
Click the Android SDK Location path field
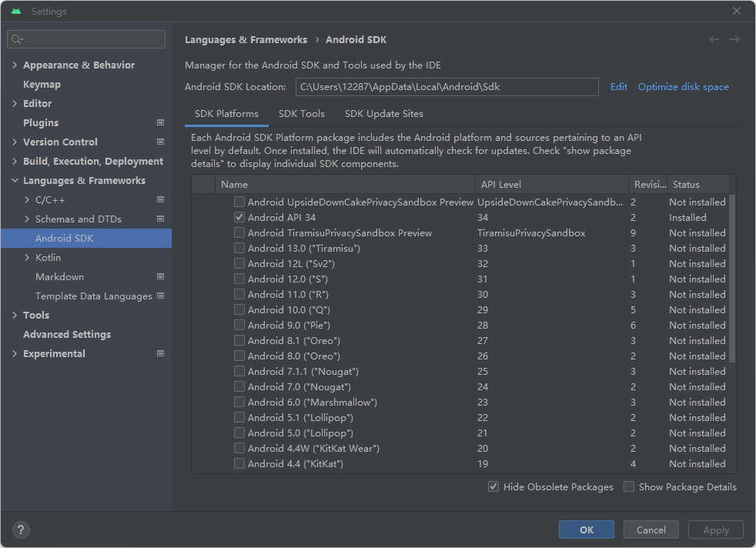click(x=447, y=87)
